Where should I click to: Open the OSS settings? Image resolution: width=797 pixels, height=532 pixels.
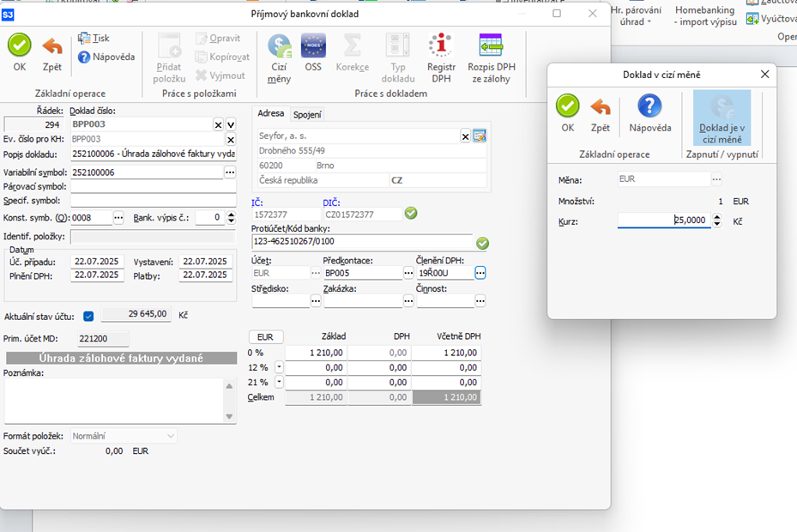pyautogui.click(x=313, y=52)
